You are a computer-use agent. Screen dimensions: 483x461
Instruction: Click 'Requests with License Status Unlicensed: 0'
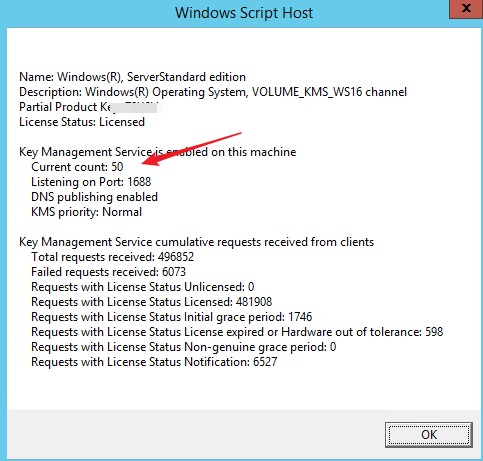click(143, 287)
